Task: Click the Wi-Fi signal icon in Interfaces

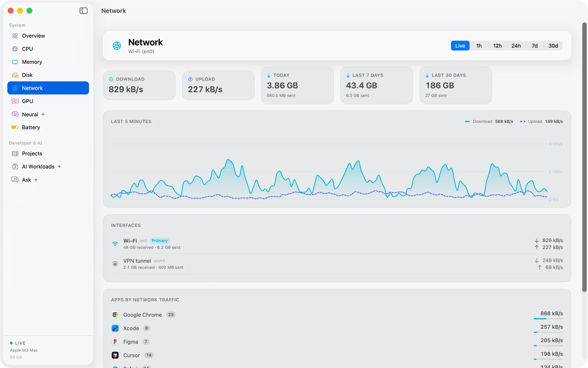Action: [115, 244]
